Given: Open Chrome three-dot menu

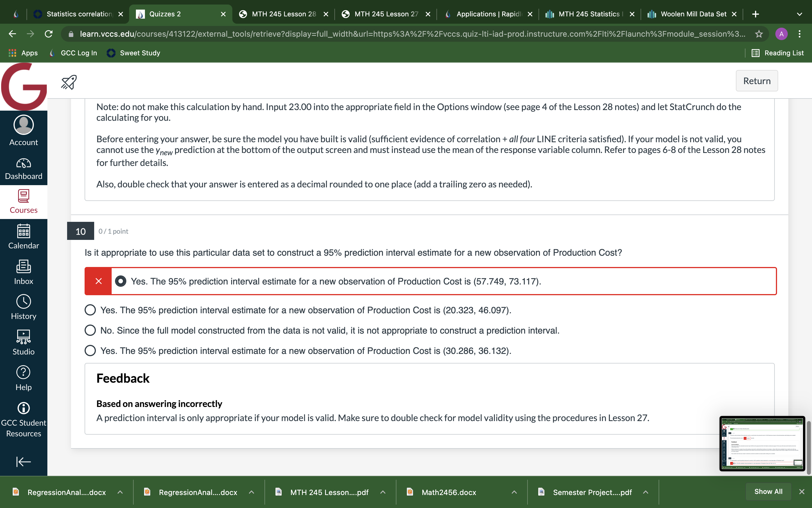Looking at the screenshot, I should coord(800,34).
